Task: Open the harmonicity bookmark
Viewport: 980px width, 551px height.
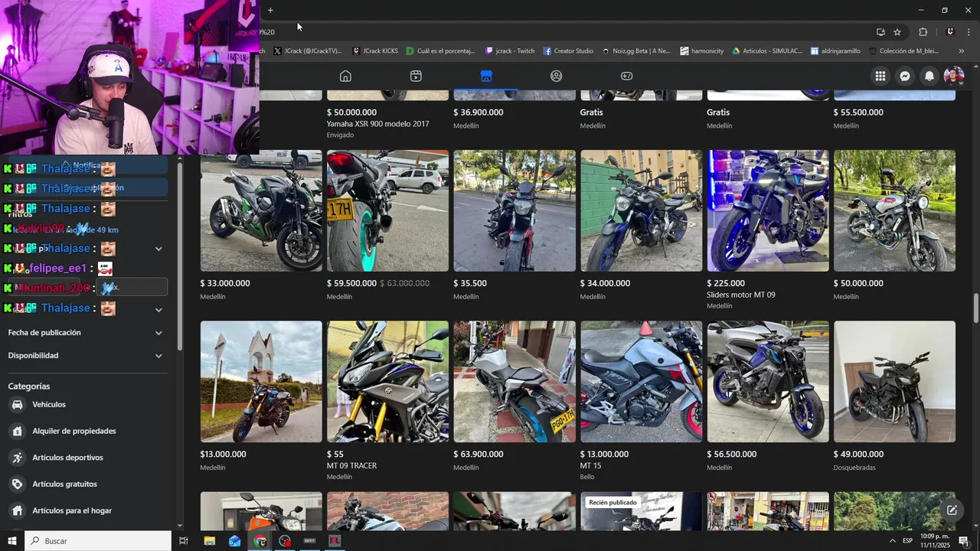Action: click(x=701, y=51)
